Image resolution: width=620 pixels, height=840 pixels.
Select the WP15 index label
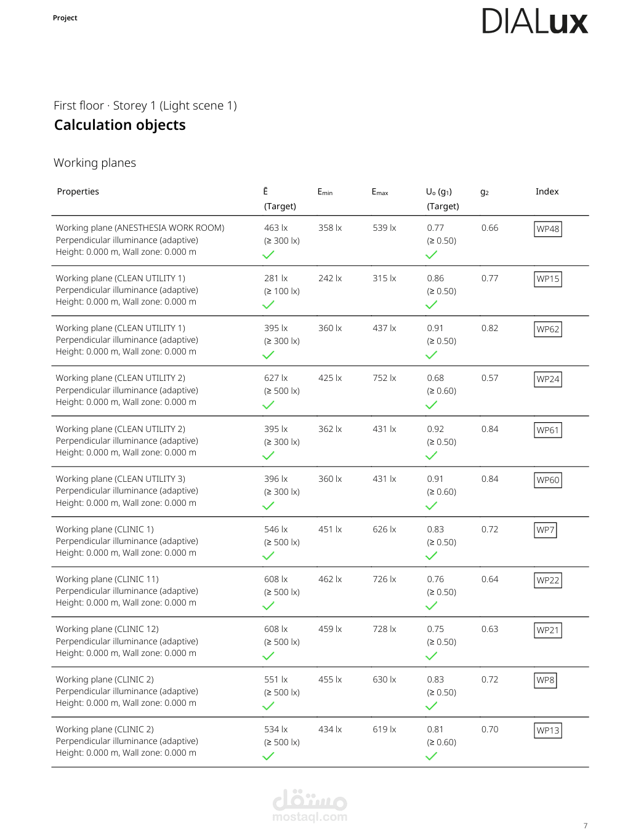(x=548, y=279)
